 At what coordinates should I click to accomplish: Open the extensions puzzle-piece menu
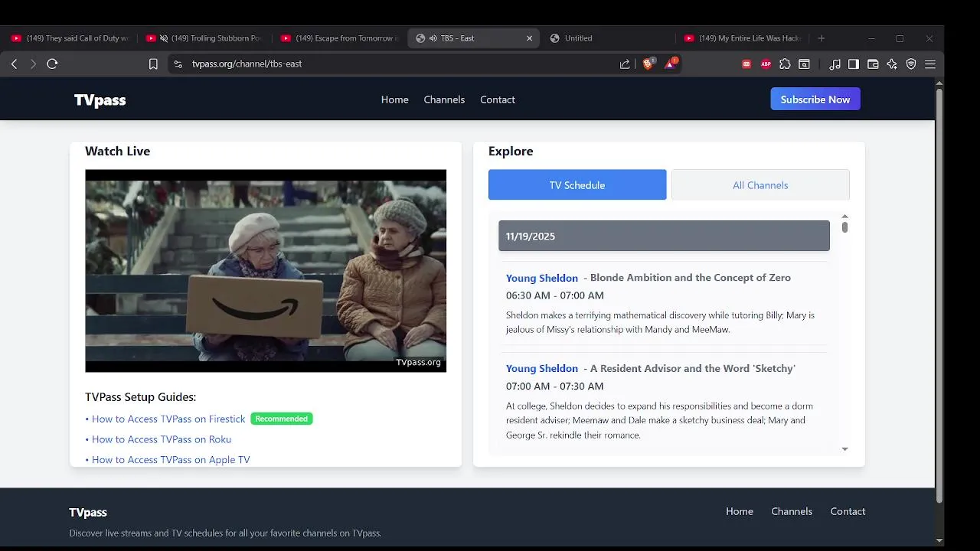[x=785, y=64]
